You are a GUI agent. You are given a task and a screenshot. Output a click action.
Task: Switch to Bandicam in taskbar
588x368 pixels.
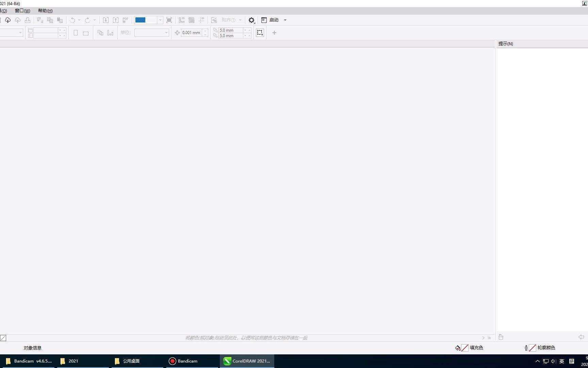(x=192, y=361)
